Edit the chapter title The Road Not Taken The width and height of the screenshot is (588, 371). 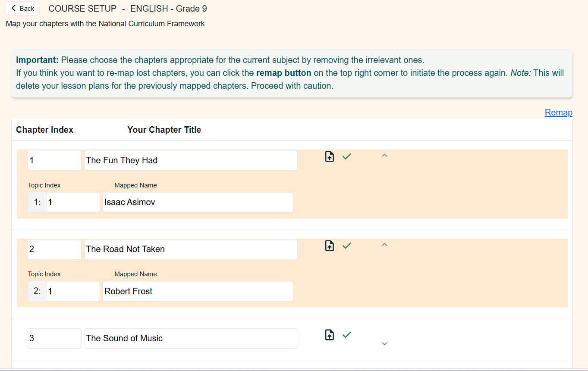[x=190, y=249]
